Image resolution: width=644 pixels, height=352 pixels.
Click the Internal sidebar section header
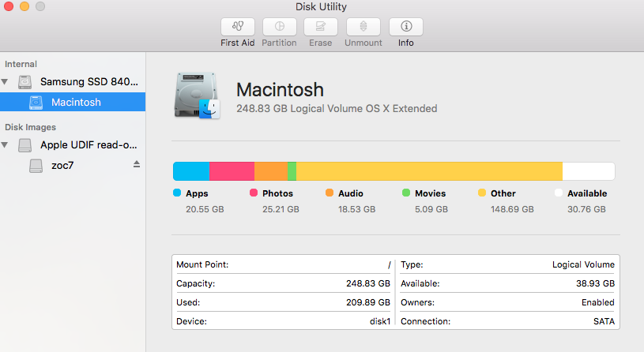pyautogui.click(x=21, y=64)
